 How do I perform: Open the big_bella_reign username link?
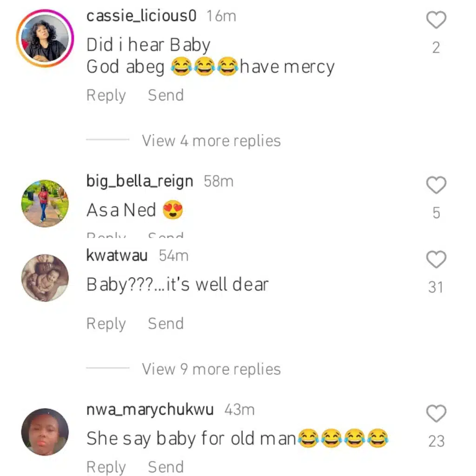[139, 181]
